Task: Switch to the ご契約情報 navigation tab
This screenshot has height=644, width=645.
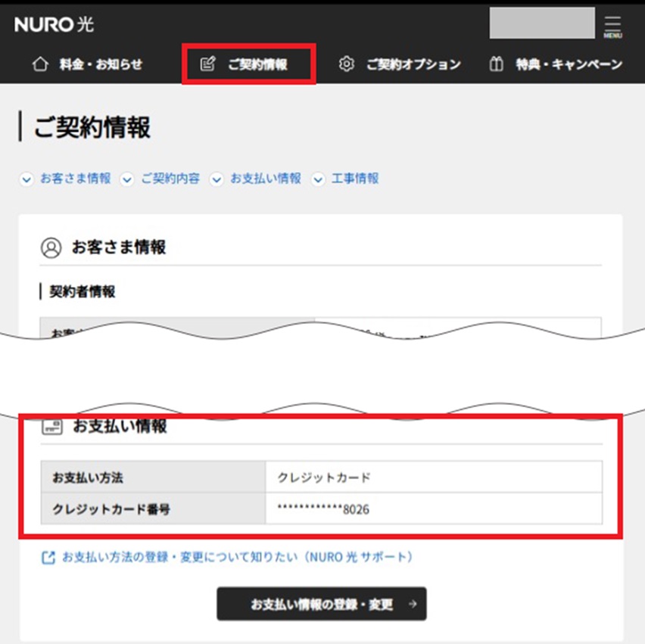Action: 249,64
